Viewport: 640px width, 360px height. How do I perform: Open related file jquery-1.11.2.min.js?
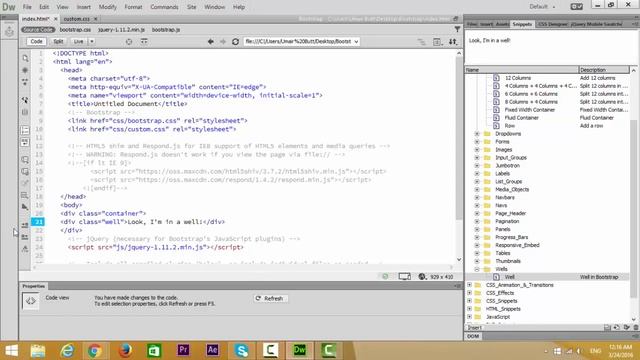(x=121, y=30)
